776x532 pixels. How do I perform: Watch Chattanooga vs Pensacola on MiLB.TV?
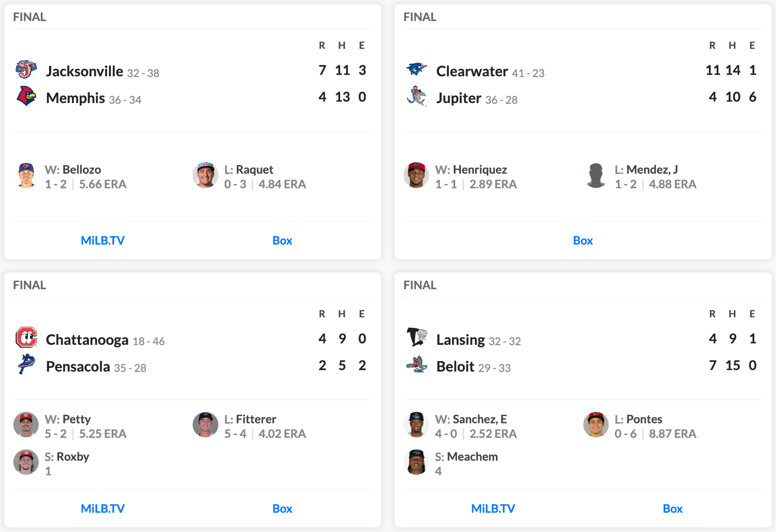point(103,509)
